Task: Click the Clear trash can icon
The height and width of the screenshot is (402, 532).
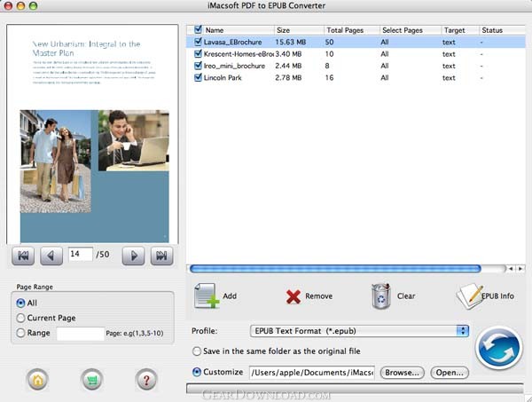Action: pyautogui.click(x=380, y=296)
